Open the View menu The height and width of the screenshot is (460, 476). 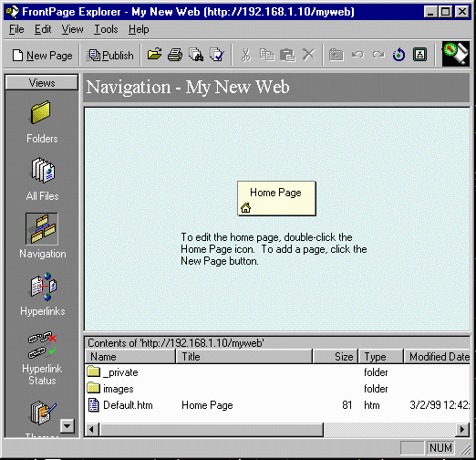(72, 29)
